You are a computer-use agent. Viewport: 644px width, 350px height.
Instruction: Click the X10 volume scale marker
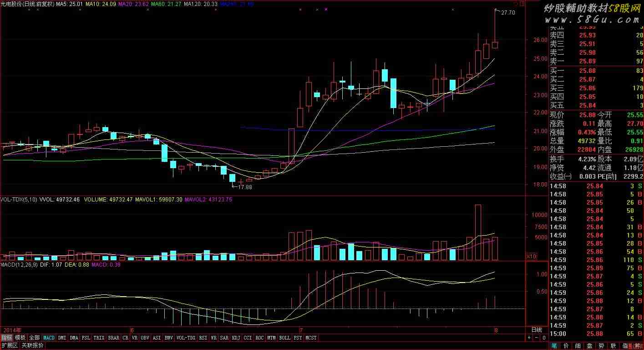pyautogui.click(x=531, y=256)
